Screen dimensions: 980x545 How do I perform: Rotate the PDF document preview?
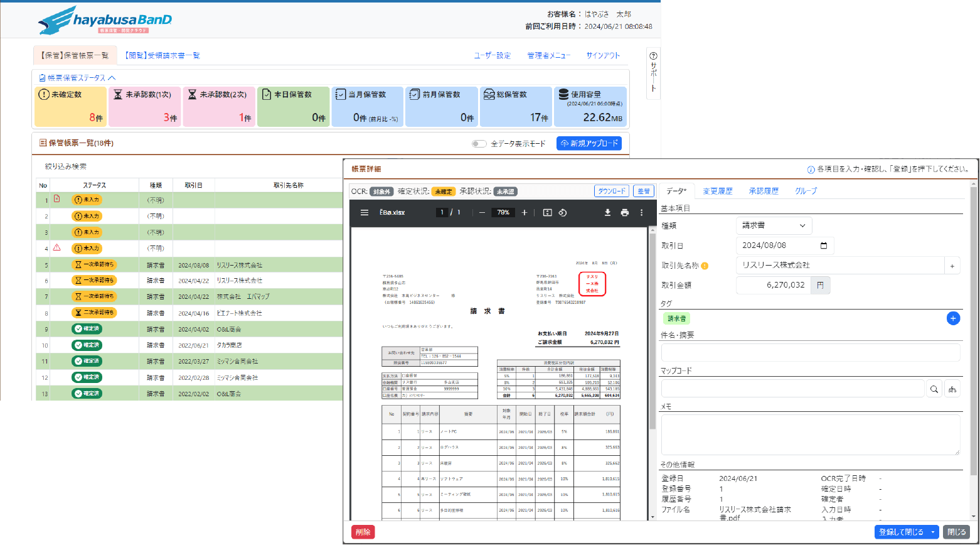(563, 213)
